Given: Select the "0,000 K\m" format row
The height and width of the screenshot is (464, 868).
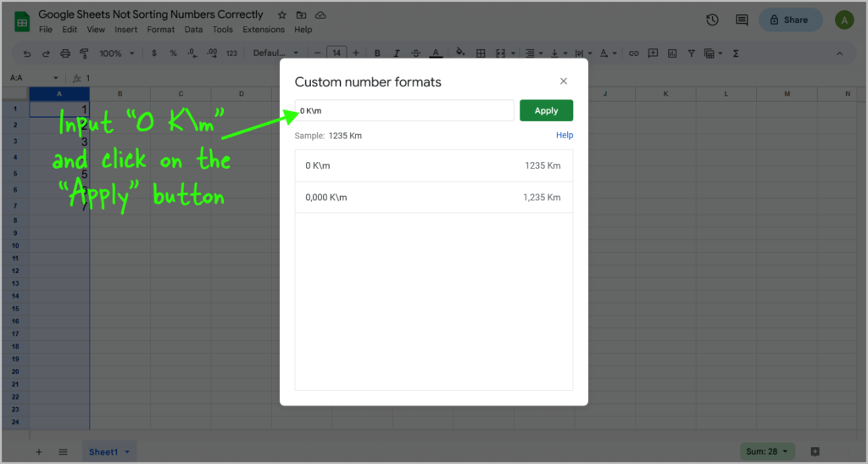Looking at the screenshot, I should click(434, 197).
